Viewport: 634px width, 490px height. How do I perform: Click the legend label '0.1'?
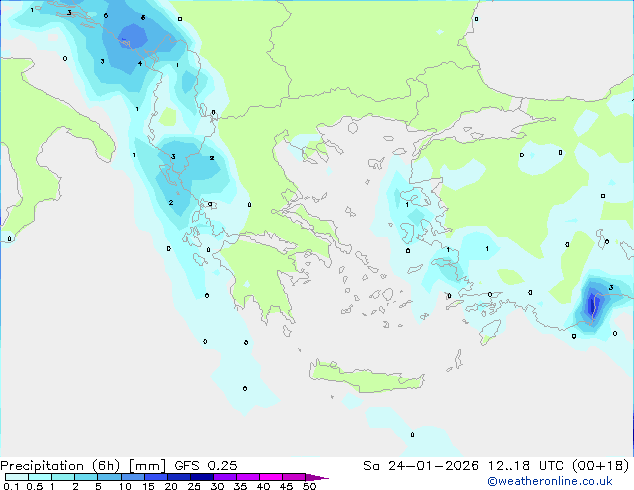[11, 486]
